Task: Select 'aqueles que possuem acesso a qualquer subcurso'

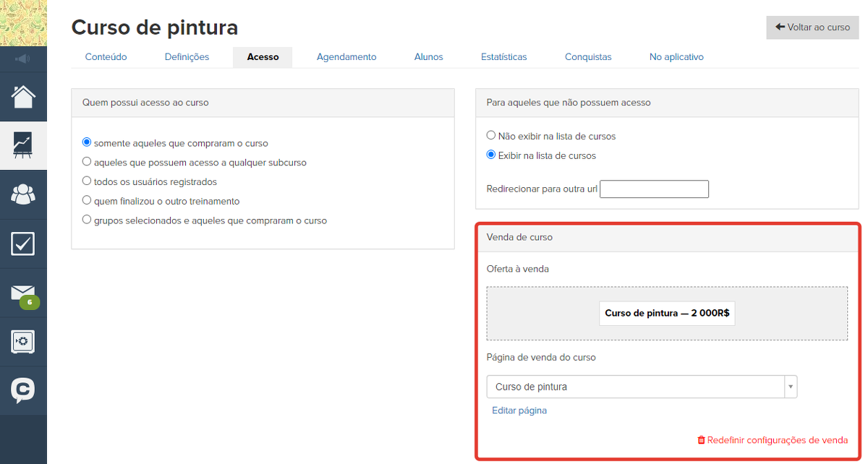Action: pyautogui.click(x=88, y=162)
